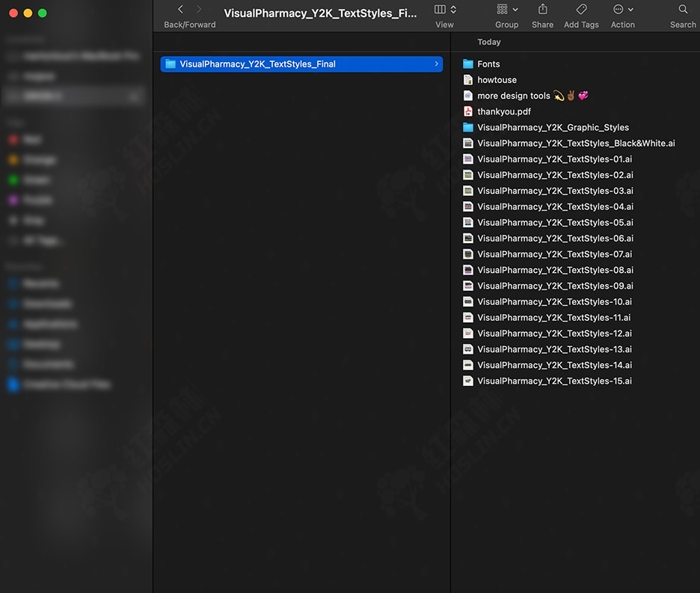Select TextStyles-08.ai file icon
This screenshot has width=700, height=593.
point(468,270)
